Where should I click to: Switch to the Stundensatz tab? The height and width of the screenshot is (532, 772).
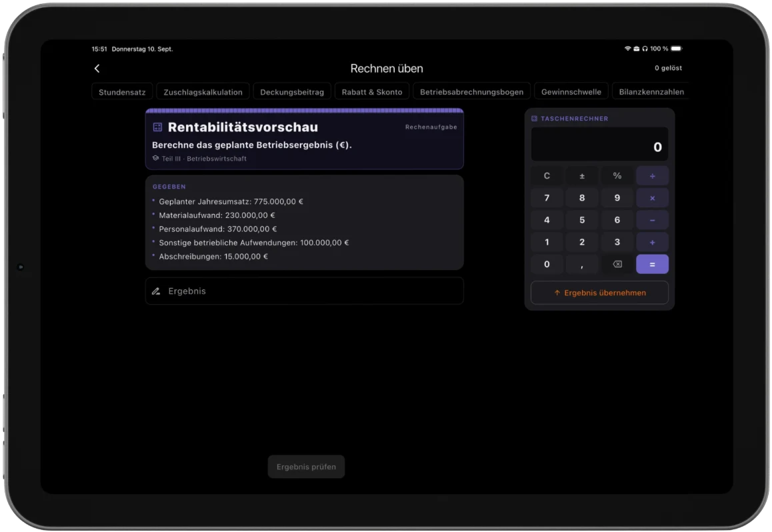click(122, 92)
